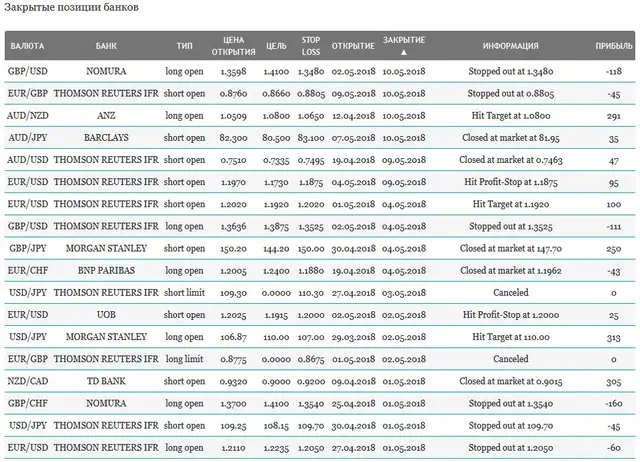Click opening date 12.04.2018

353,116
